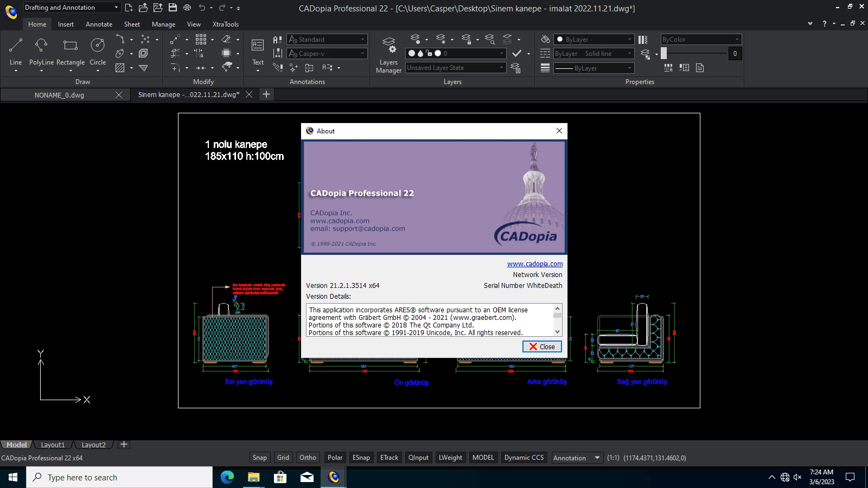The width and height of the screenshot is (868, 488).
Task: Click the lock layer icon in Layers
Action: 466,39
